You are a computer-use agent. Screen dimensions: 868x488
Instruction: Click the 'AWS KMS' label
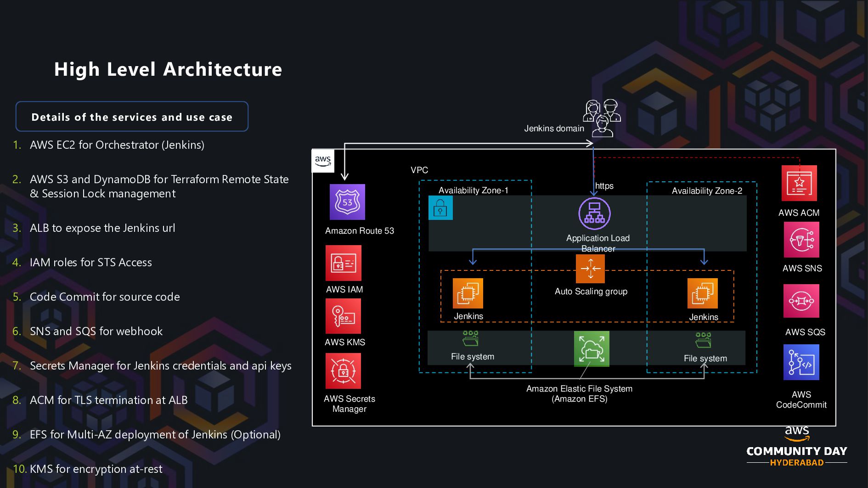point(345,342)
